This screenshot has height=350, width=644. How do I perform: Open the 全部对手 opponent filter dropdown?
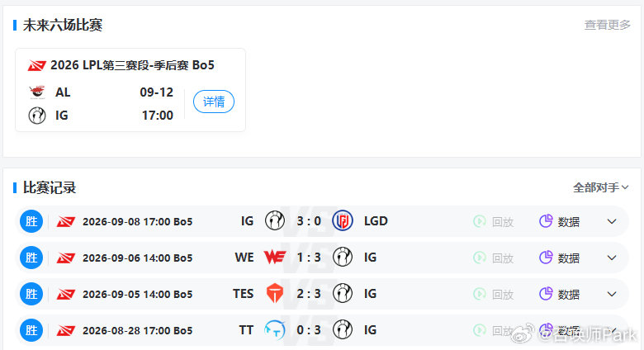(600, 187)
